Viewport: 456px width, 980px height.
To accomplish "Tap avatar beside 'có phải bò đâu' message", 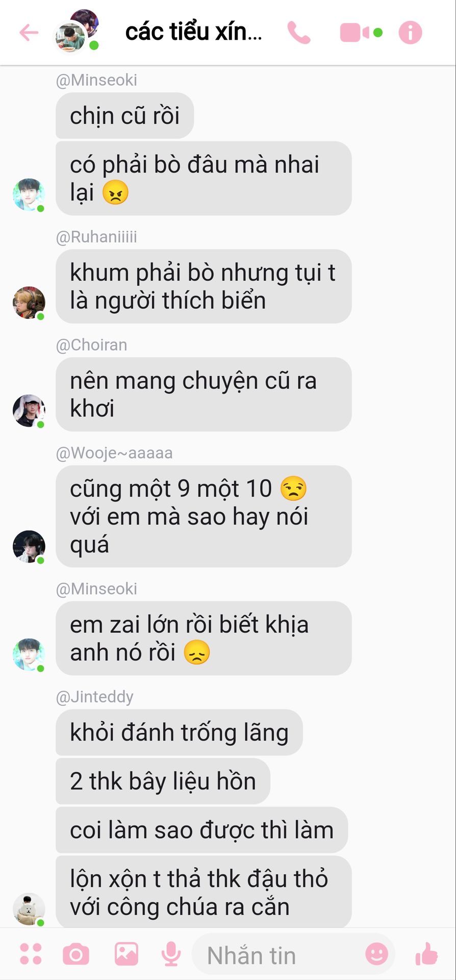I will tap(29, 194).
